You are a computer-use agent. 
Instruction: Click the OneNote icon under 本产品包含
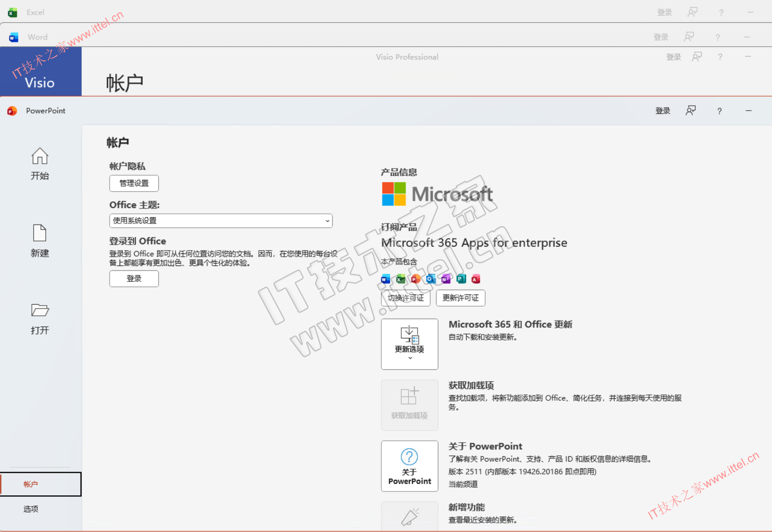point(446,279)
